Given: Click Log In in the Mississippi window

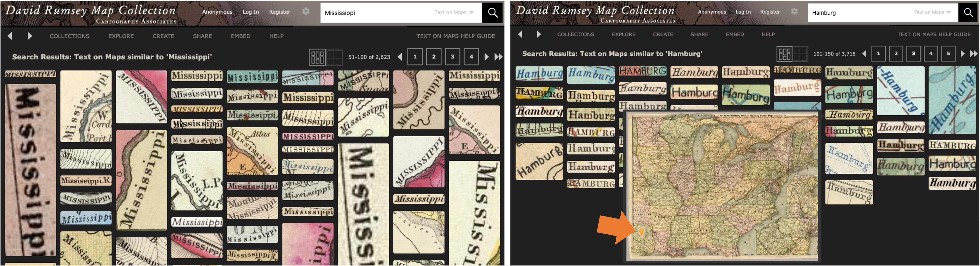Looking at the screenshot, I should (251, 12).
